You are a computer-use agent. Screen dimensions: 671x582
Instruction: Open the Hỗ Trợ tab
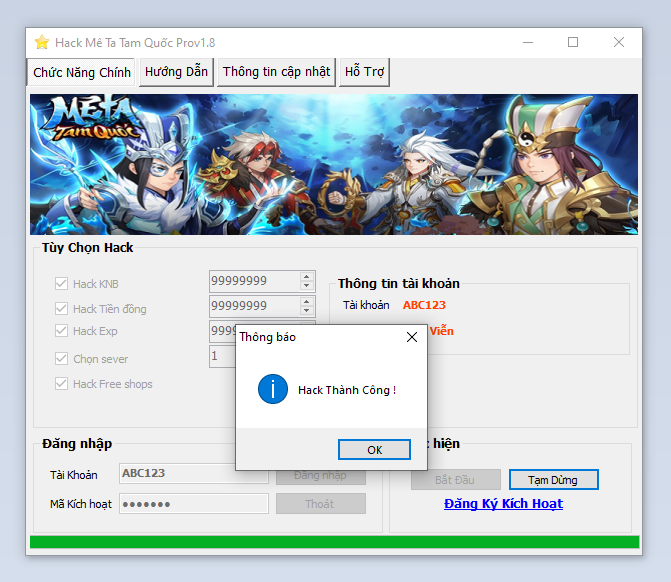click(364, 72)
